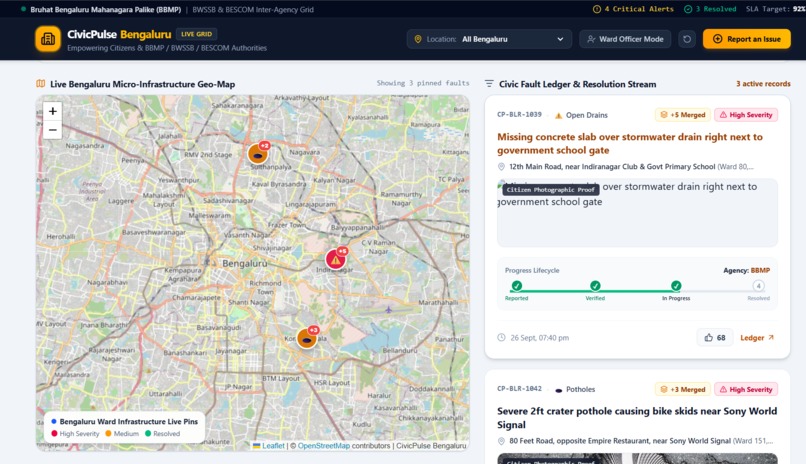Click the Report an Issue button
The image size is (806, 464).
746,39
